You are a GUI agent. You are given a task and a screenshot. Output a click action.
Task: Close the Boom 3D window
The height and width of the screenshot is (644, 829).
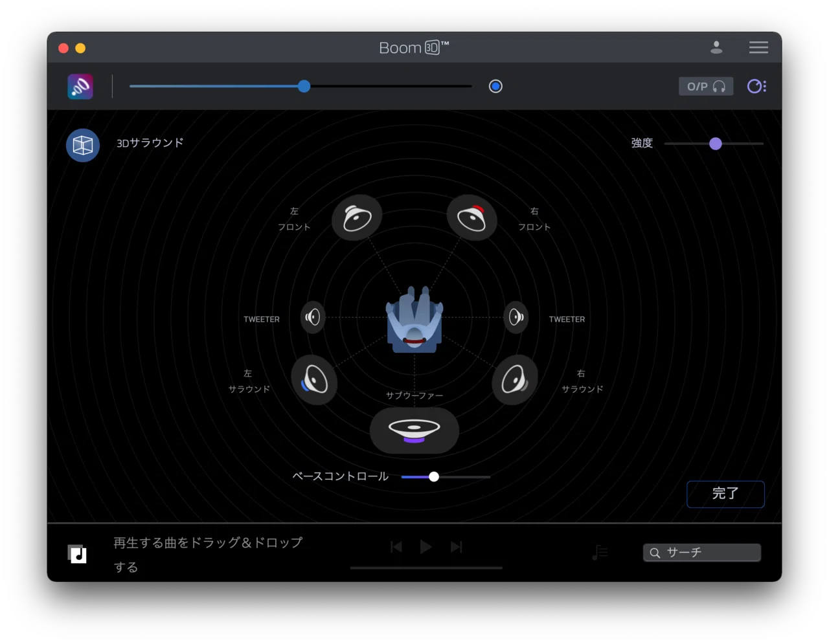63,48
